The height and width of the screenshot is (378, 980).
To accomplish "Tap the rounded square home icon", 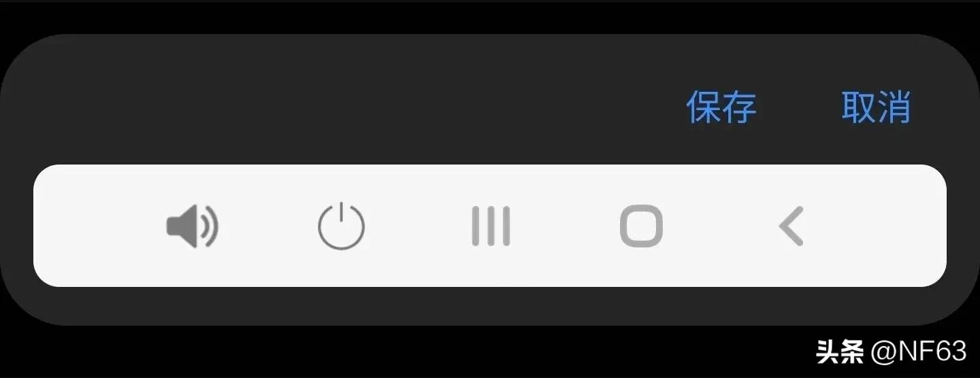I will coord(641,226).
